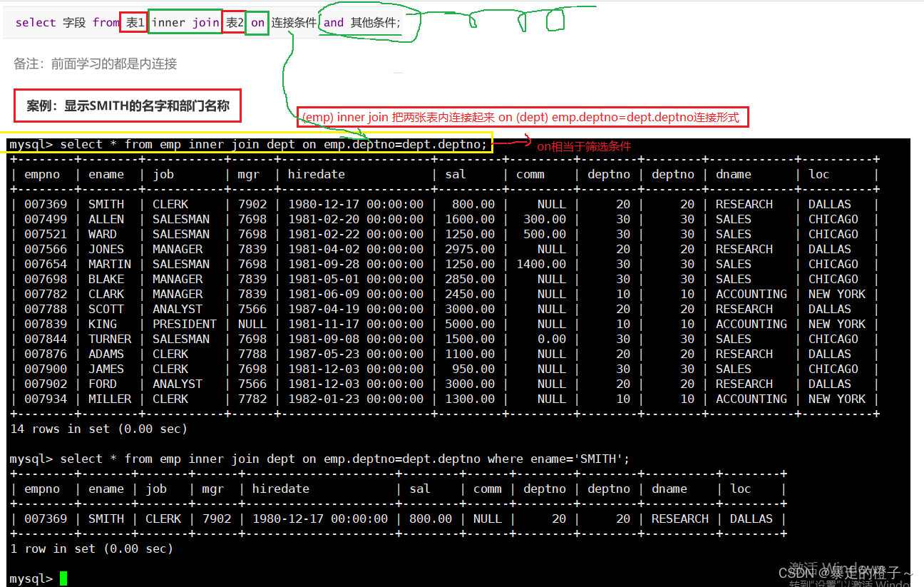Click the 'select' keyword in the top syntax line
Screen dimensions: 924x587
click(x=36, y=23)
